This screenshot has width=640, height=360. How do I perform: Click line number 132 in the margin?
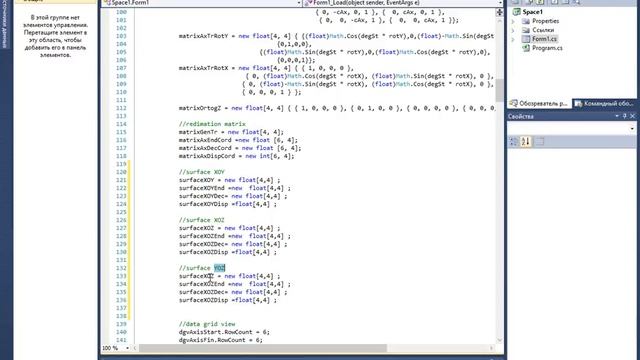(121, 268)
